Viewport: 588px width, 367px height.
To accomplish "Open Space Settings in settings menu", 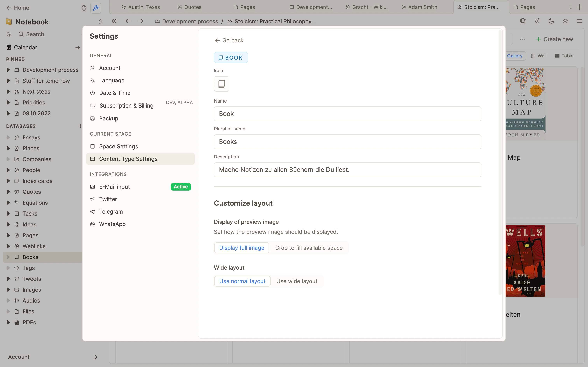I will (x=118, y=146).
